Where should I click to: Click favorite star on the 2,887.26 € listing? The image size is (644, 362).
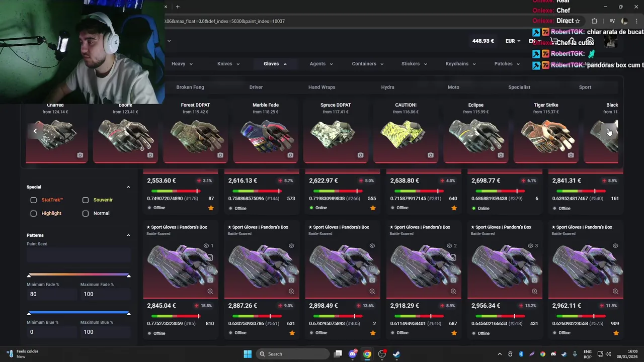point(292,333)
